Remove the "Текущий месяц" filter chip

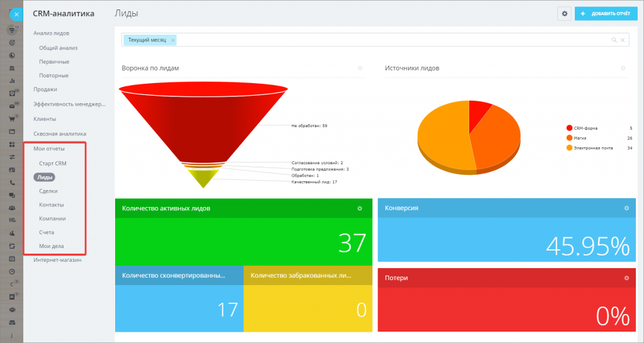(x=173, y=40)
